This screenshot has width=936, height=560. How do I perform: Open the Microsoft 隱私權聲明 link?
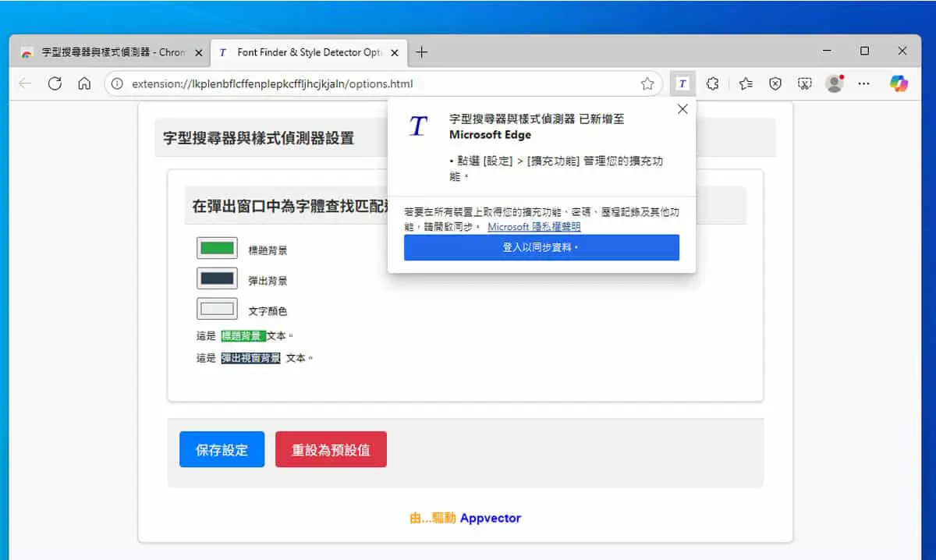coord(534,227)
